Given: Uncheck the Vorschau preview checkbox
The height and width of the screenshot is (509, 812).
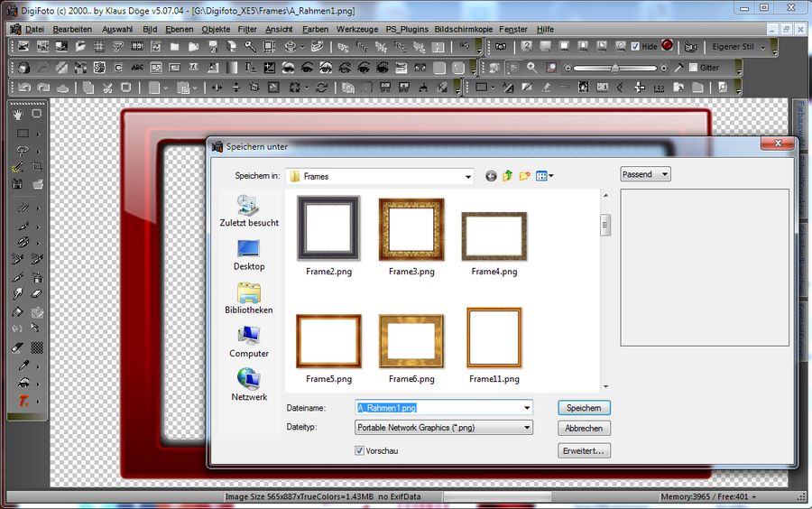Looking at the screenshot, I should pos(361,450).
